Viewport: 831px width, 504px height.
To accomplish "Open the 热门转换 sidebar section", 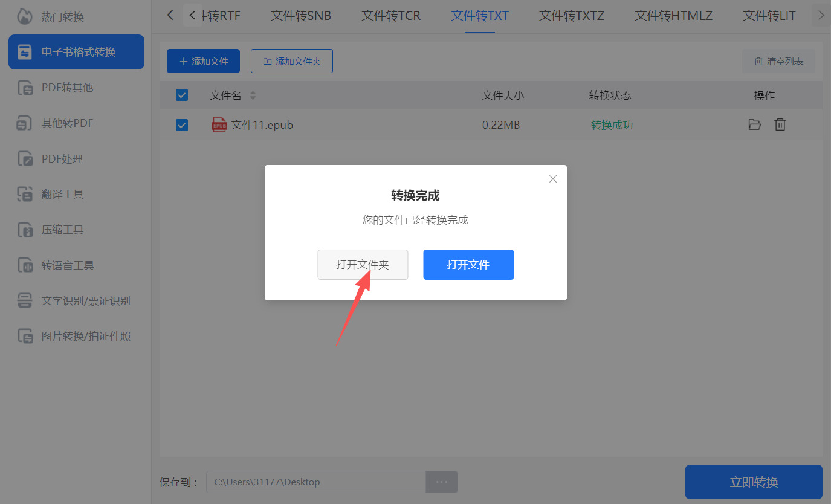I will [76, 16].
